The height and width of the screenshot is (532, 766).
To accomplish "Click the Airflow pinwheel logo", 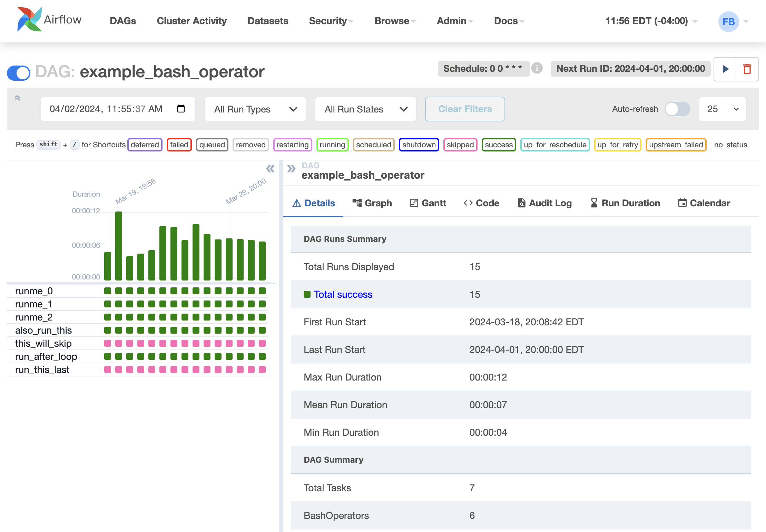I will (x=29, y=19).
